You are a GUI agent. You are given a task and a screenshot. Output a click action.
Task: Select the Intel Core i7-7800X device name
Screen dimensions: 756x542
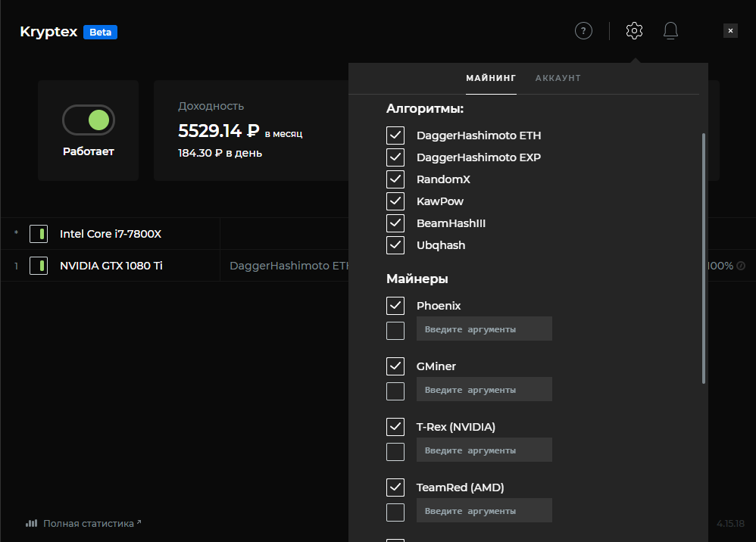click(x=111, y=234)
